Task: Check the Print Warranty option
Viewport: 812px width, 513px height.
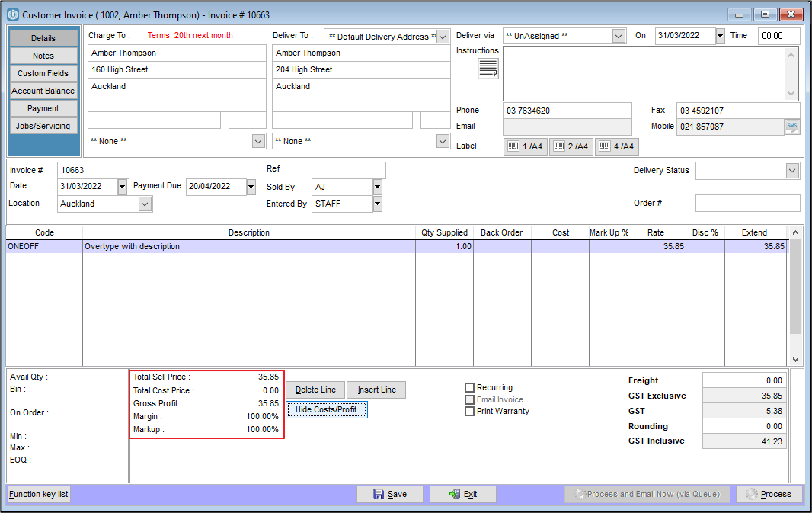Action: 470,412
